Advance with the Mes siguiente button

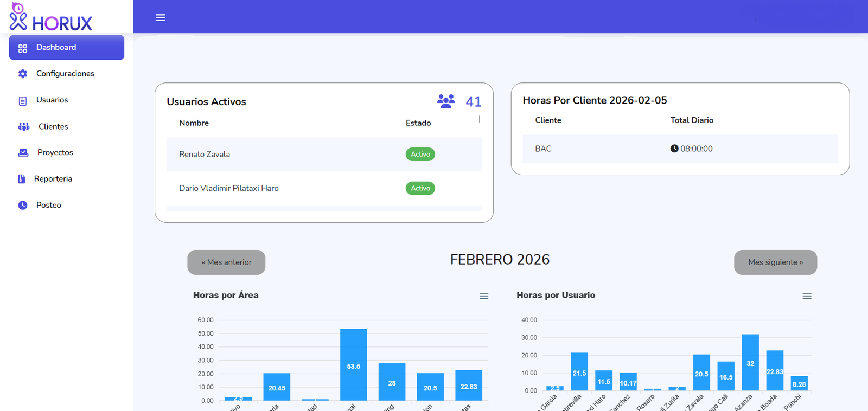(775, 262)
